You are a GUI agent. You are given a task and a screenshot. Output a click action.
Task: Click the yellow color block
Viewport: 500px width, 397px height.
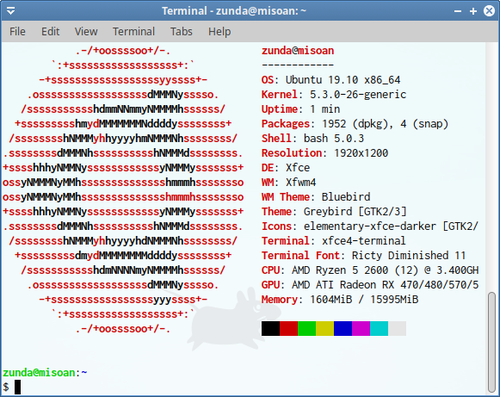click(325, 328)
